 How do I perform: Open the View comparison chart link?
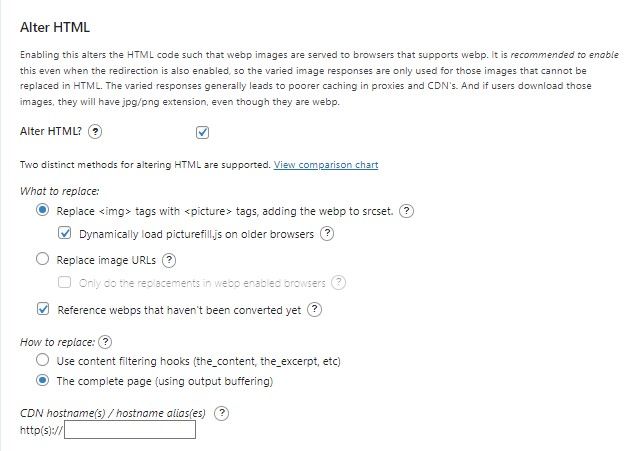tap(326, 165)
